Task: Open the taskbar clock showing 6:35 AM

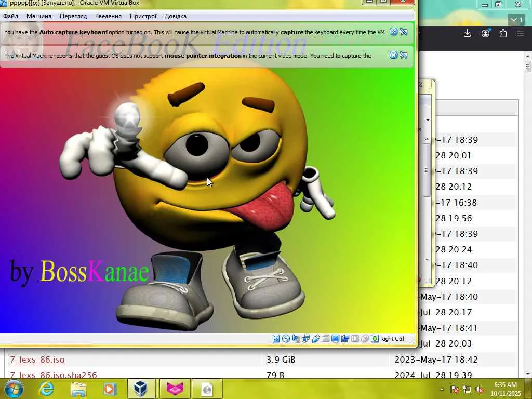Action: coord(506,389)
